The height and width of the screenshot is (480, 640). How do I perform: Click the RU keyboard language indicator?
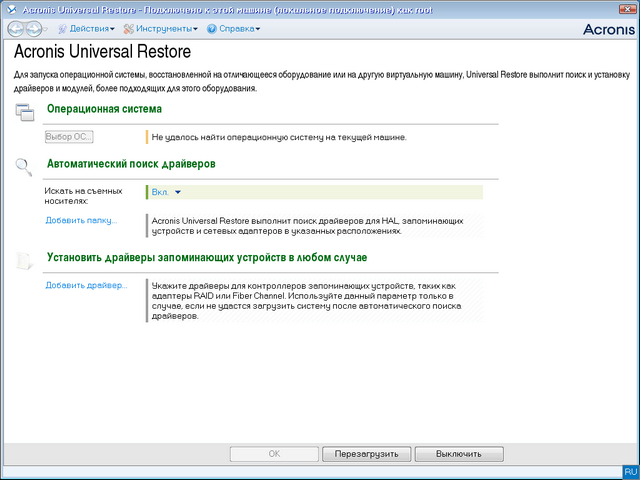(629, 471)
